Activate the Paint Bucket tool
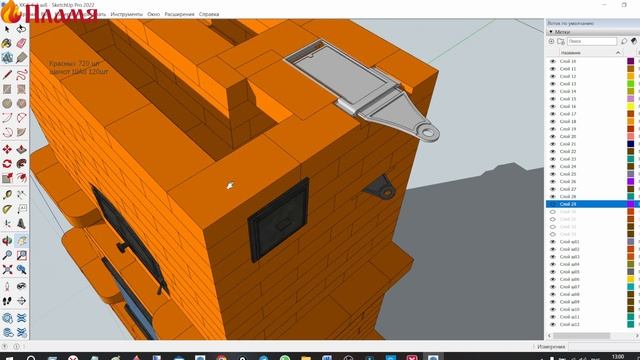The width and height of the screenshot is (640, 360). [x=7, y=43]
